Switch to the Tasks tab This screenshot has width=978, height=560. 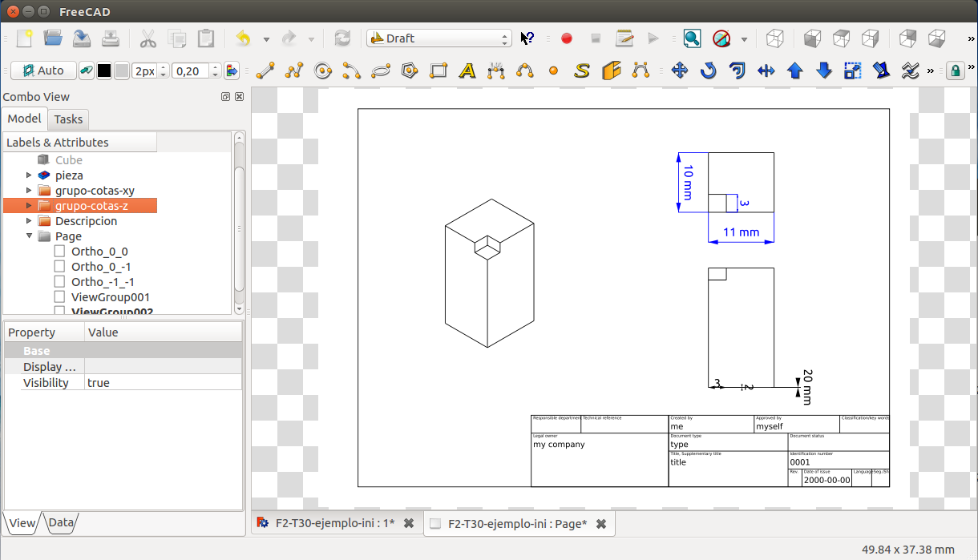68,119
